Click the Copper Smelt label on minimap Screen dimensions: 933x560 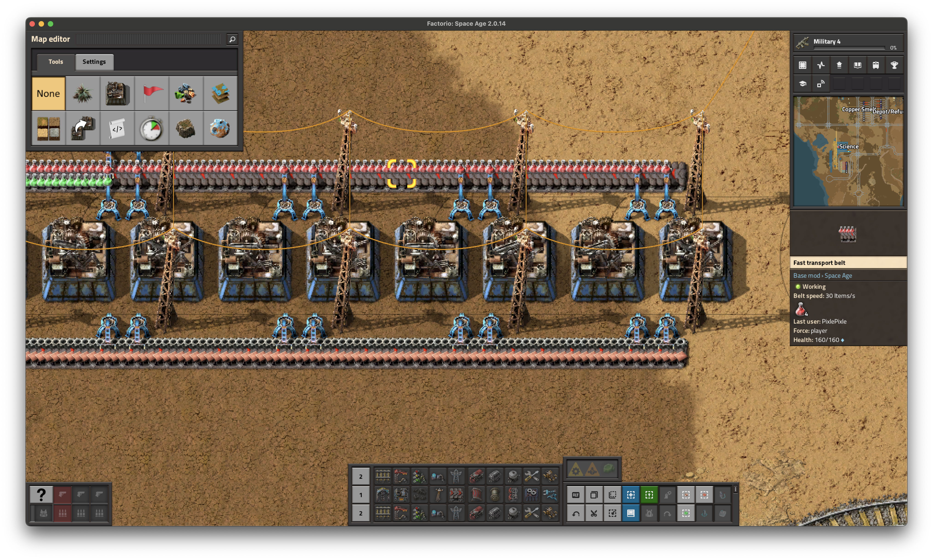click(859, 109)
